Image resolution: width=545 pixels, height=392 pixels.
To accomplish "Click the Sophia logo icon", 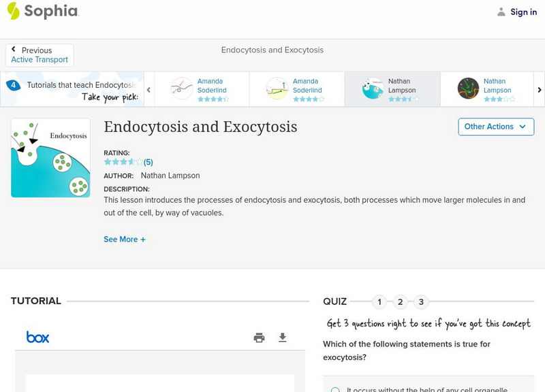I will click(13, 11).
